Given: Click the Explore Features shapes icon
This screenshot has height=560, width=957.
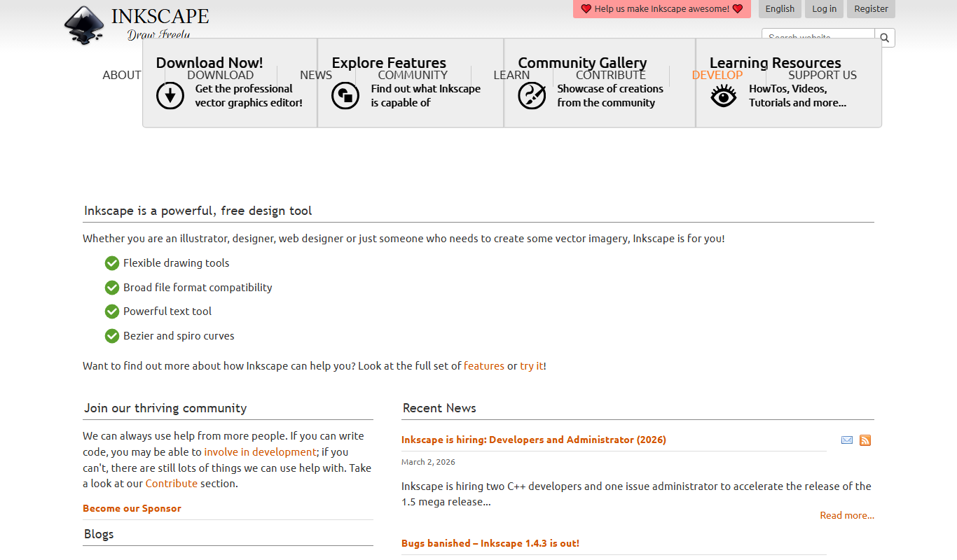Looking at the screenshot, I should click(x=345, y=96).
